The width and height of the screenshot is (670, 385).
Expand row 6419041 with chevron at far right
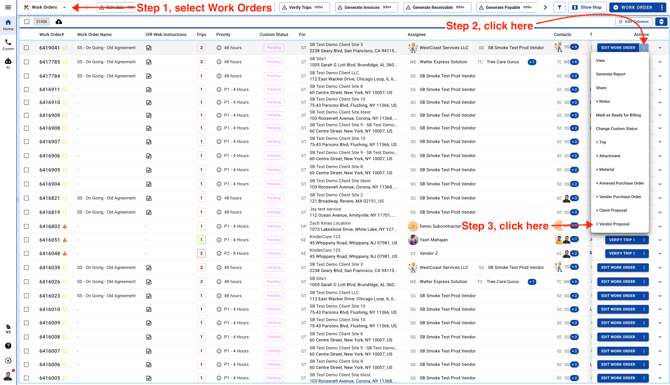point(660,48)
